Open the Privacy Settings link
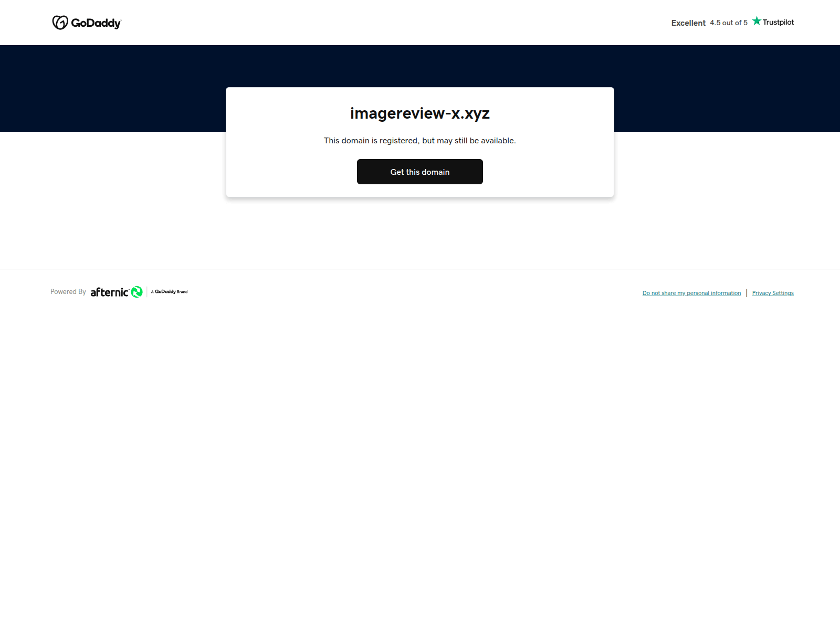Image resolution: width=840 pixels, height=630 pixels. (x=773, y=293)
